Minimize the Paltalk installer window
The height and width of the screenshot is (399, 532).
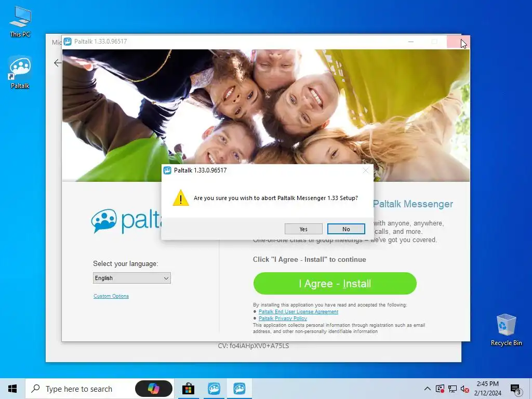[x=411, y=42]
